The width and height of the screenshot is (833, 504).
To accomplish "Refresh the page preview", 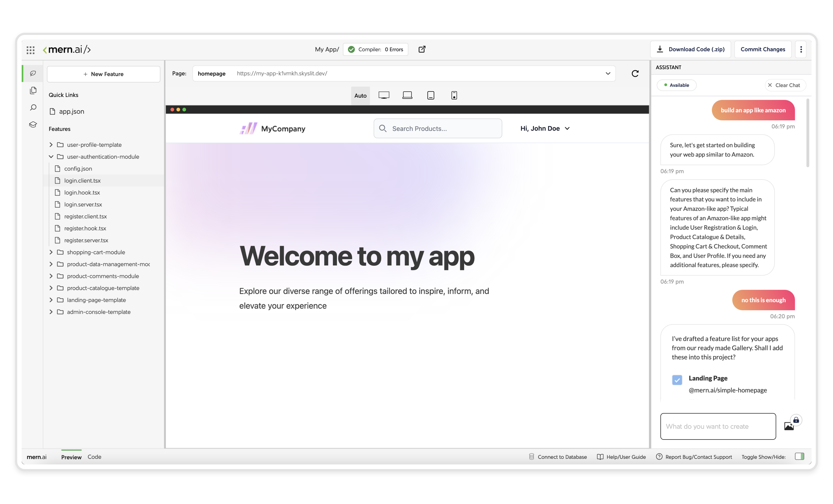I will tap(635, 74).
